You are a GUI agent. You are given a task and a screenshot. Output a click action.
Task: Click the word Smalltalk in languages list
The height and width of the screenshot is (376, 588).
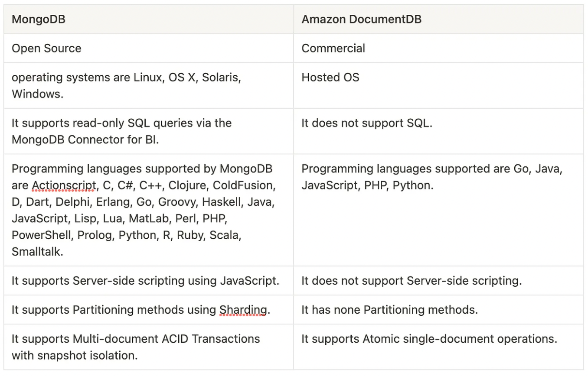[37, 252]
